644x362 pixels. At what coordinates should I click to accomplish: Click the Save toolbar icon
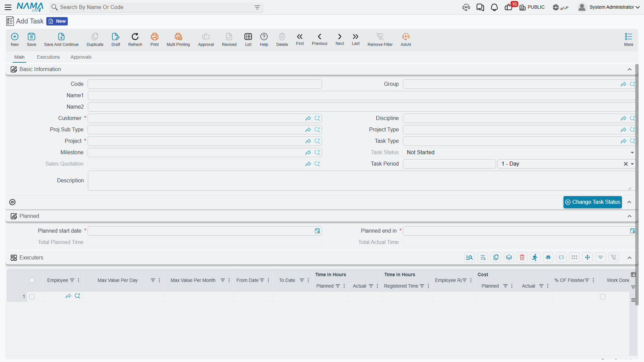coord(32,37)
